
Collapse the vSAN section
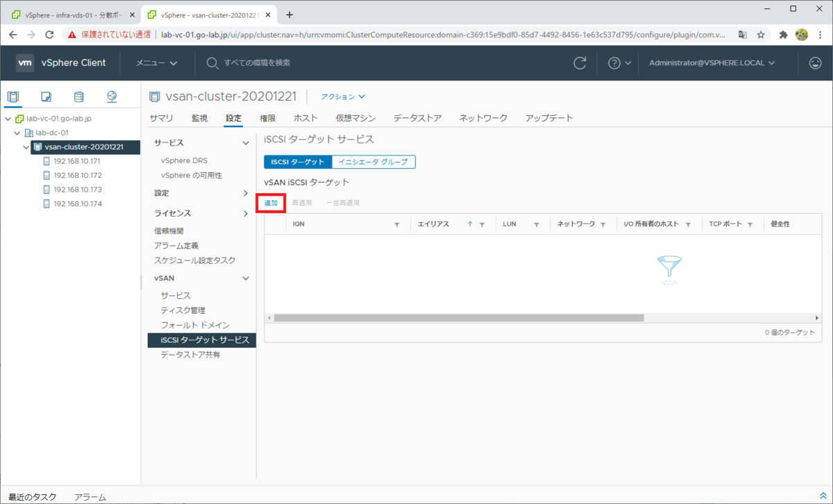245,278
